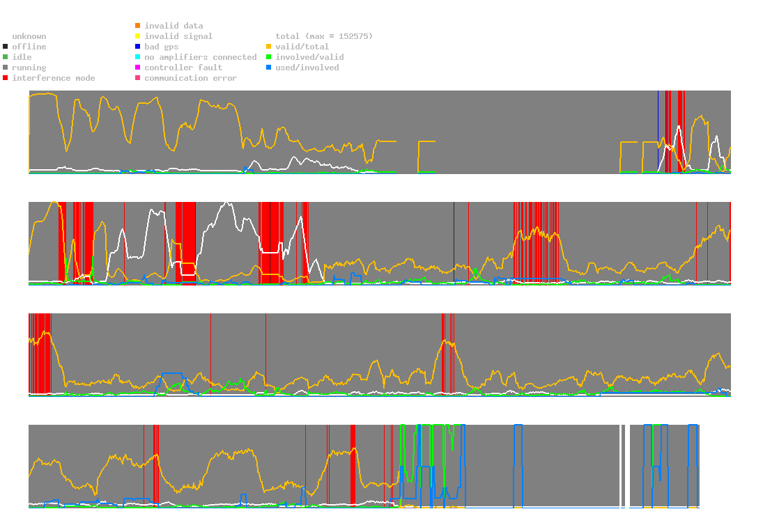Screen dimensions: 763x532
Task: Click the used/involved legend color swatch
Action: click(x=268, y=68)
